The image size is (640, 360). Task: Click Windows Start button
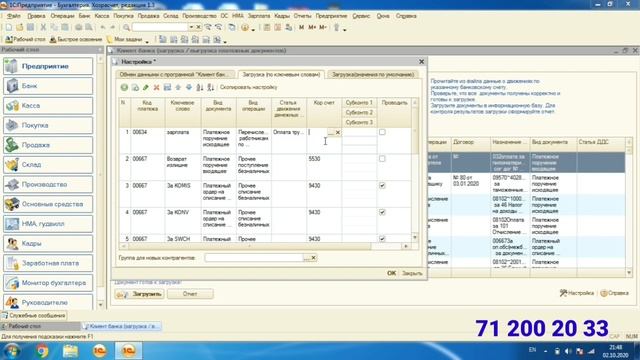click(x=11, y=351)
